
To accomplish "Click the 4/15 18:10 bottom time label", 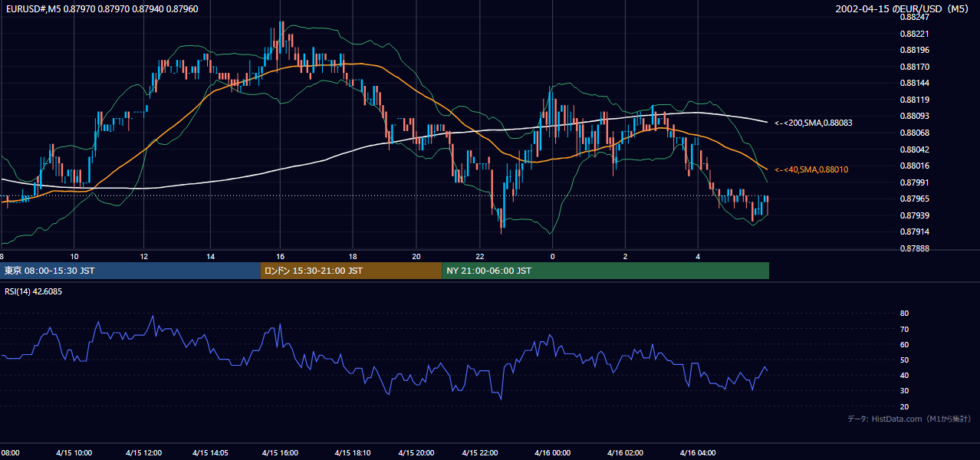I will (x=353, y=452).
